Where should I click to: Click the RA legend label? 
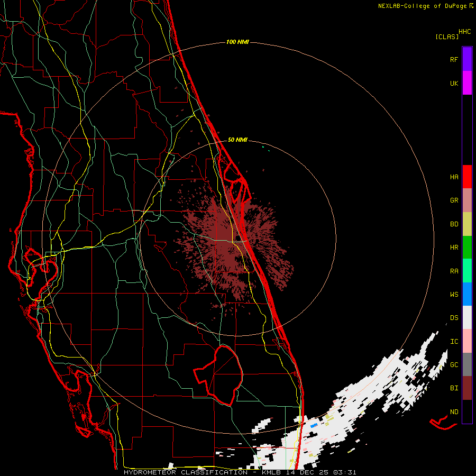tap(454, 271)
